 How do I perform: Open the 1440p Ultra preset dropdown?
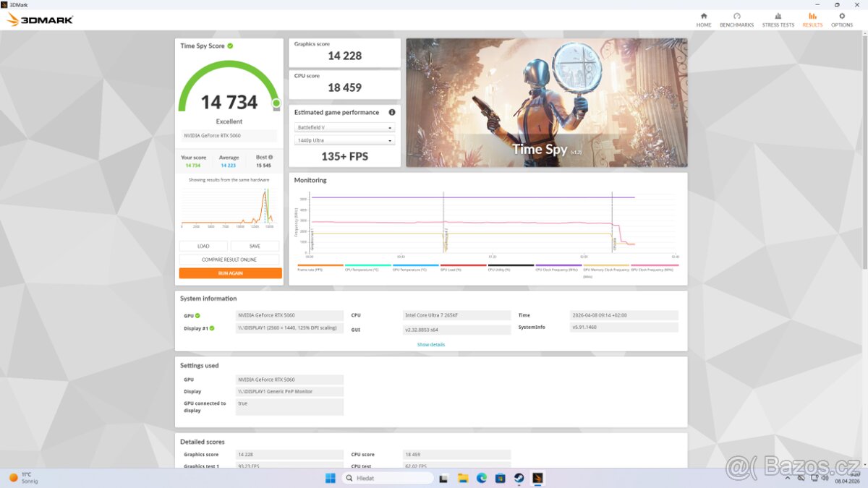[344, 141]
